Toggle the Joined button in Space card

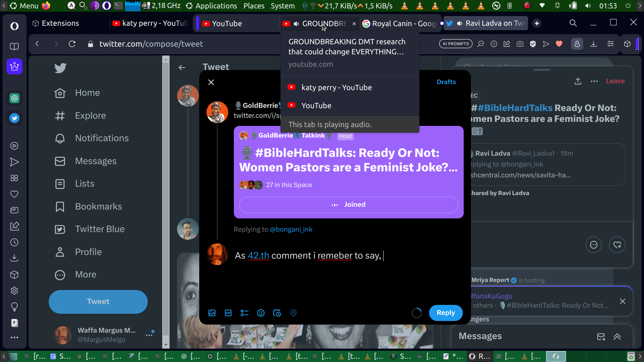pyautogui.click(x=349, y=205)
